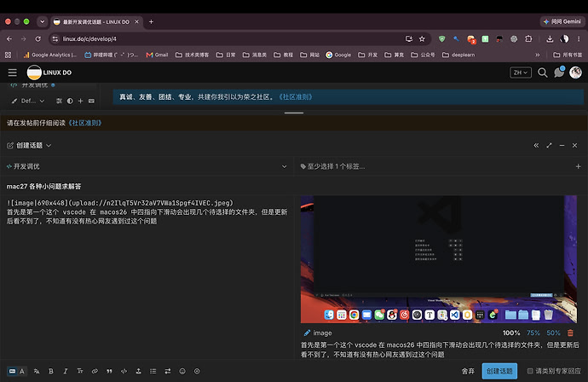This screenshot has width=588, height=382.
Task: Click the translate icon in composer toolbar
Action: click(x=37, y=371)
